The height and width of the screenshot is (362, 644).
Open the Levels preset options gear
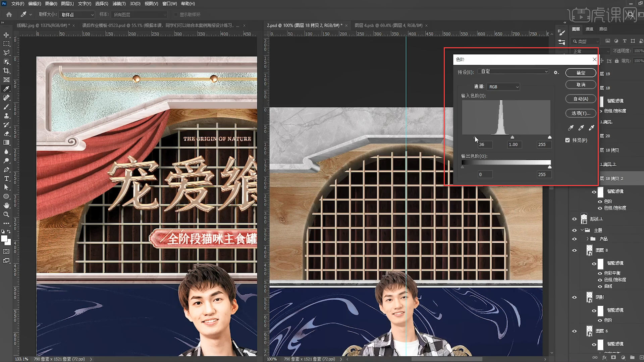pos(556,72)
